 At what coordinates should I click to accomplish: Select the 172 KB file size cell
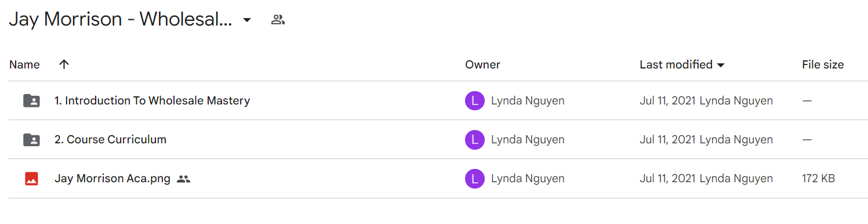click(818, 178)
